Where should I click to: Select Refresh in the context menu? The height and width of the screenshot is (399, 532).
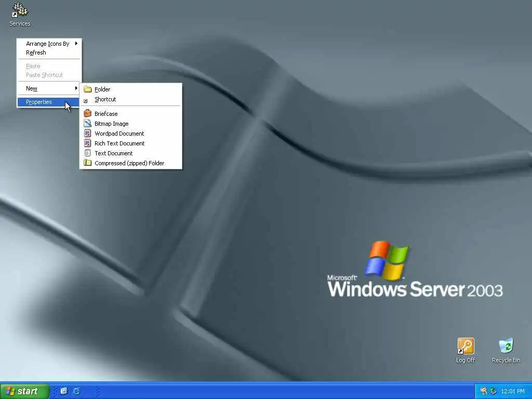[49, 52]
